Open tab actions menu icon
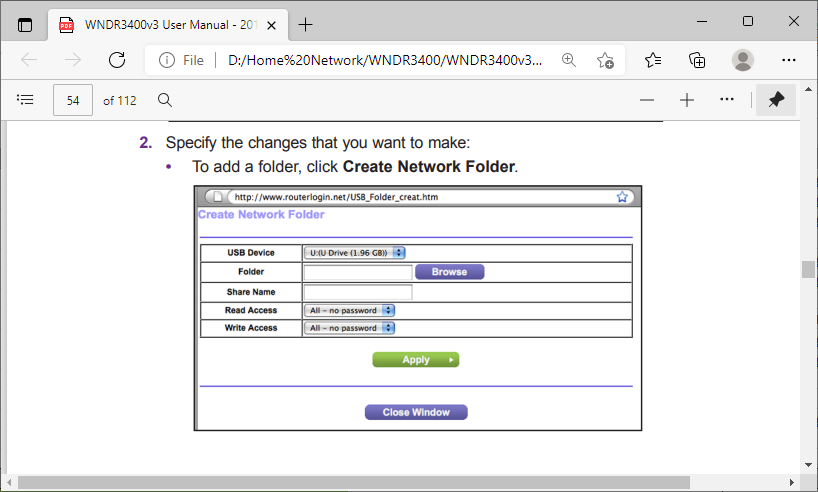 tap(25, 24)
